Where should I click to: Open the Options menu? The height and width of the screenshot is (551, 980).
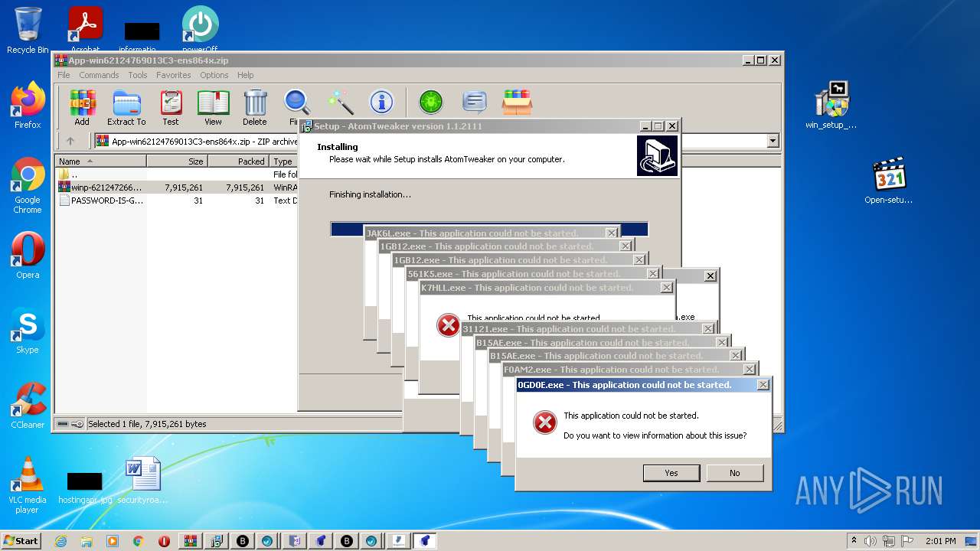coord(214,75)
